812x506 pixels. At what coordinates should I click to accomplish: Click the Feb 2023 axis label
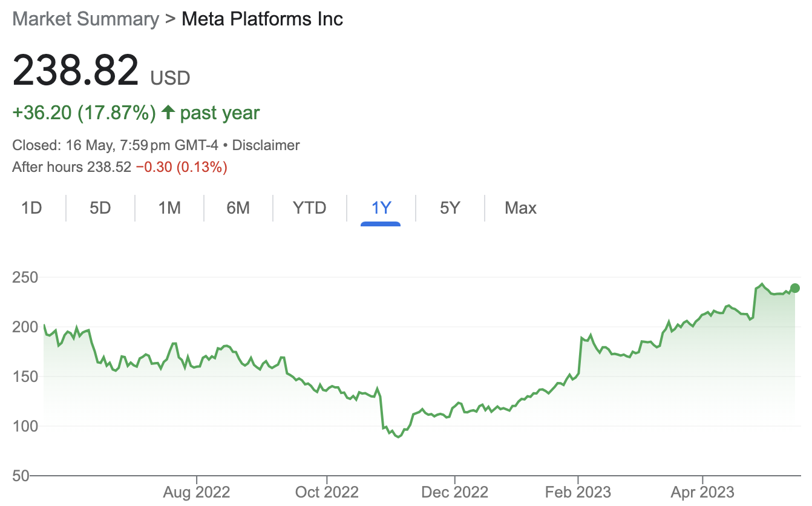pyautogui.click(x=578, y=492)
